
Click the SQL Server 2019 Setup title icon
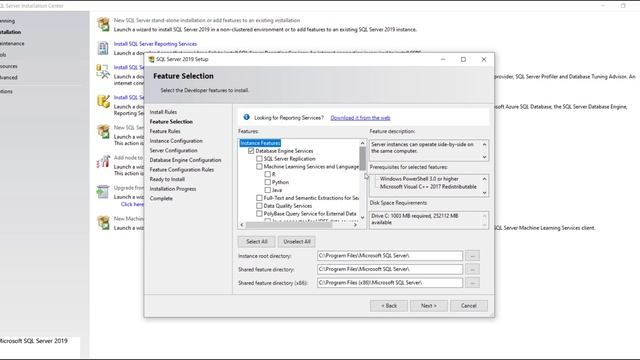(151, 59)
